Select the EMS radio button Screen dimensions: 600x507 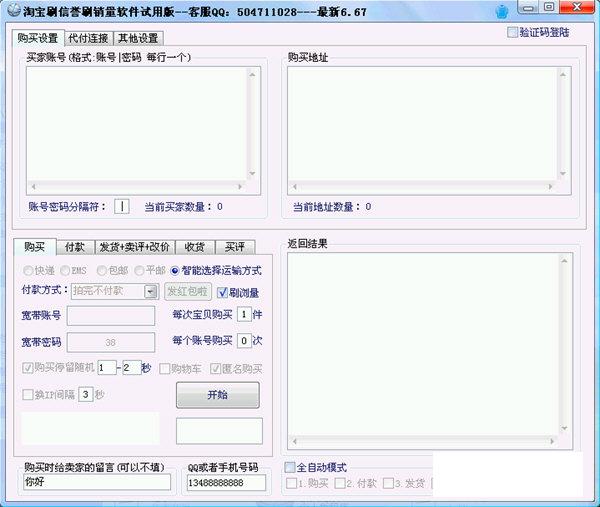pos(64,271)
